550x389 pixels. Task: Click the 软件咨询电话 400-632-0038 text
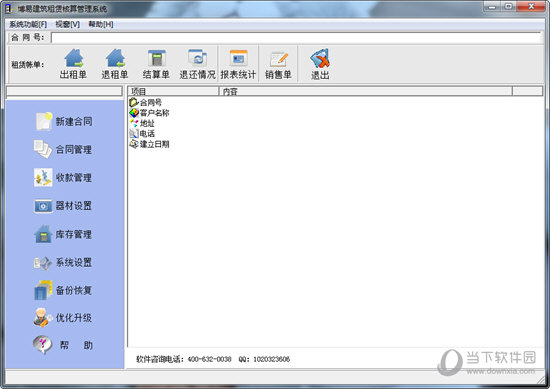(184, 359)
